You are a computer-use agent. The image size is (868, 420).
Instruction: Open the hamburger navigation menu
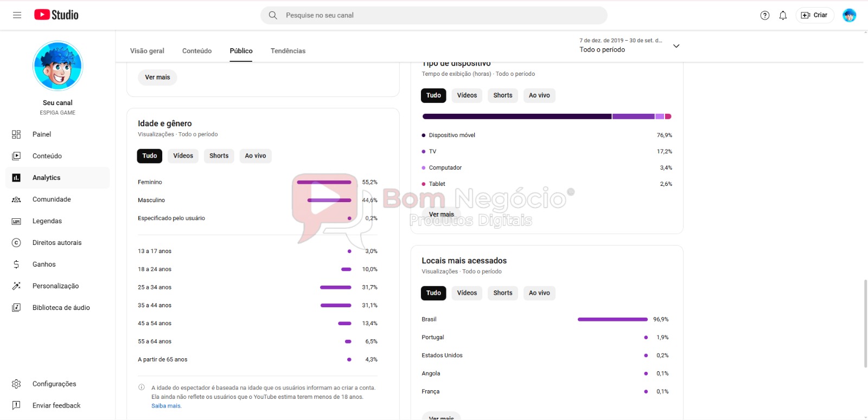click(17, 15)
